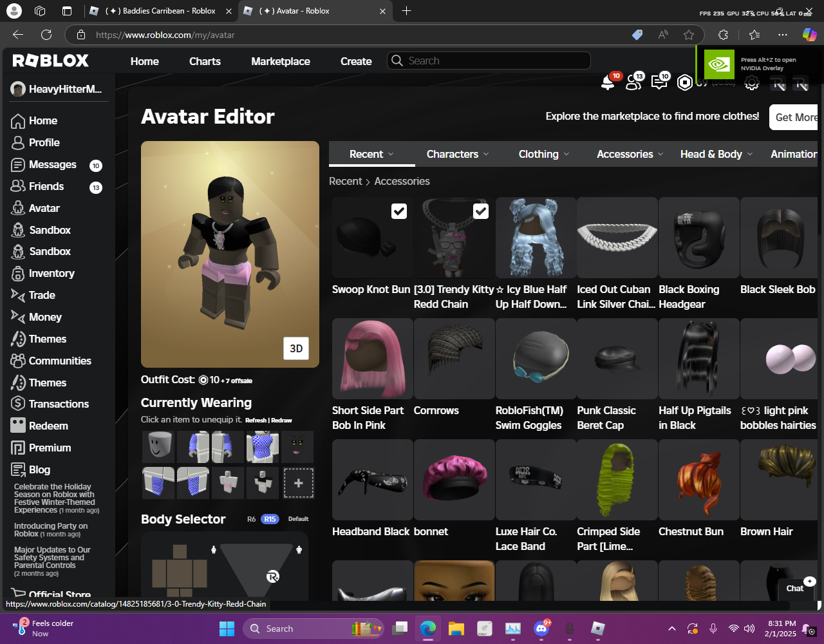Click the Robux icon in top bar
Screen dimensions: 824x644
tap(685, 82)
